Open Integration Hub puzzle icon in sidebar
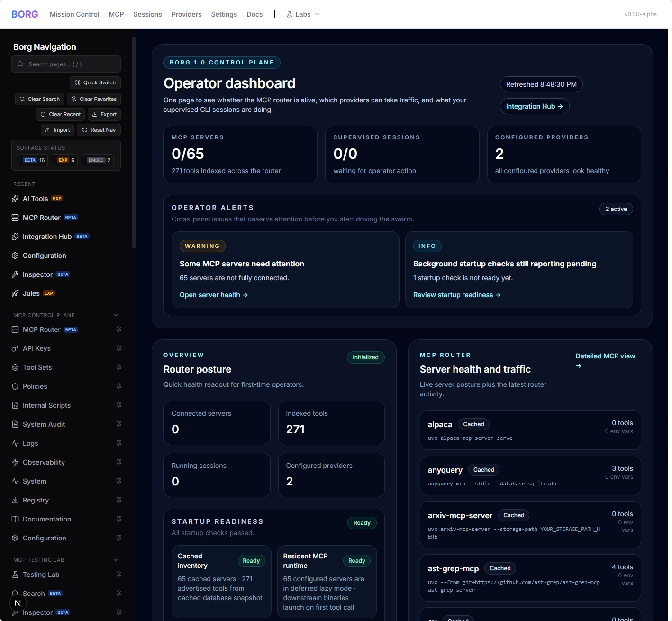Viewport: 672px width, 621px height. [15, 237]
